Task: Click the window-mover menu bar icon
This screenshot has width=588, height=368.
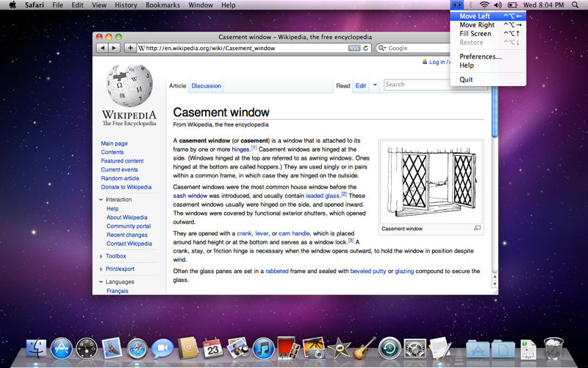Action: (456, 5)
